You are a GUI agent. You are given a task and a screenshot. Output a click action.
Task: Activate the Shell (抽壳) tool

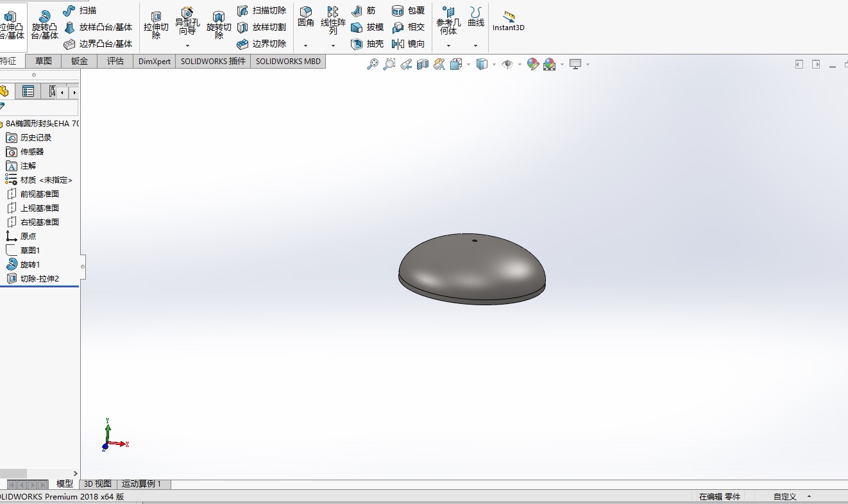(x=368, y=44)
